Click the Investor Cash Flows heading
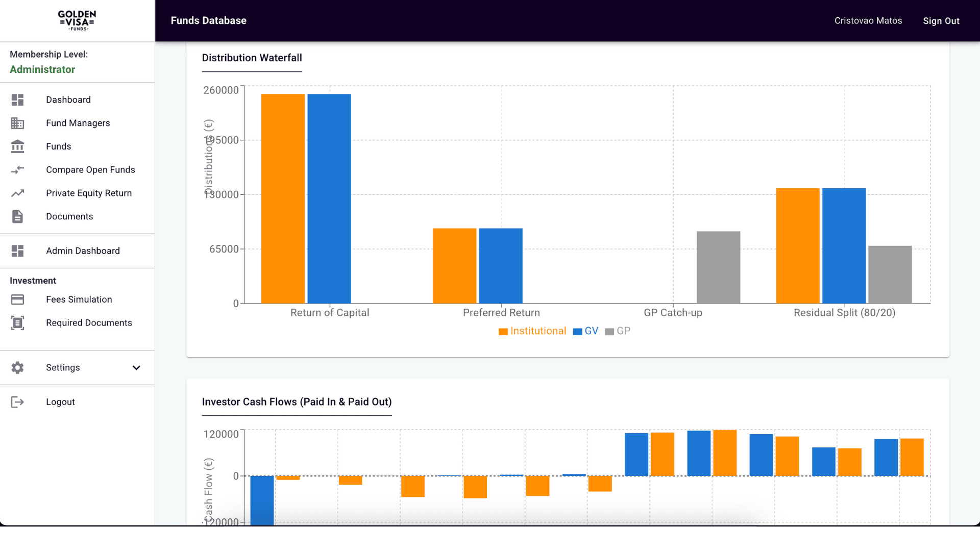The width and height of the screenshot is (980, 551). point(297,402)
